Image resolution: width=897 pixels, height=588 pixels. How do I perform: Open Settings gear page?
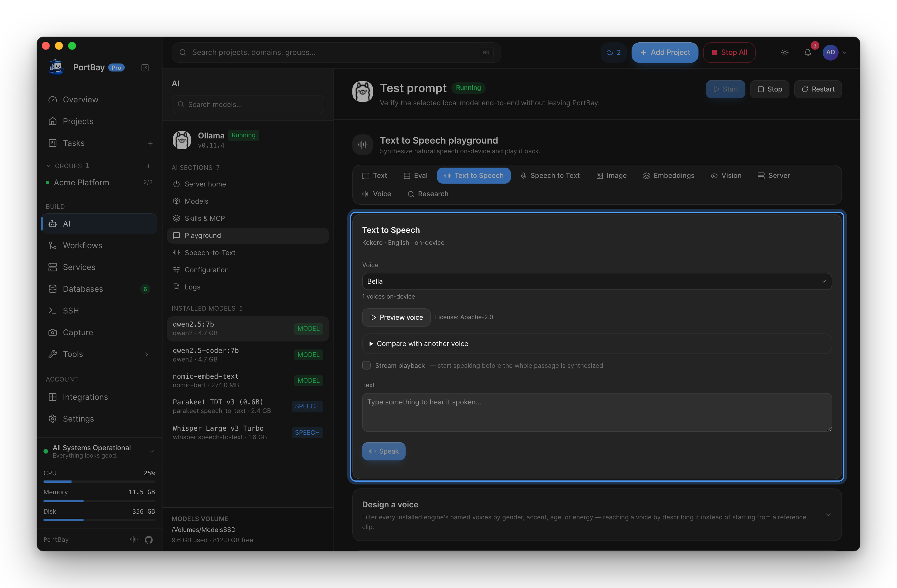pos(100,419)
